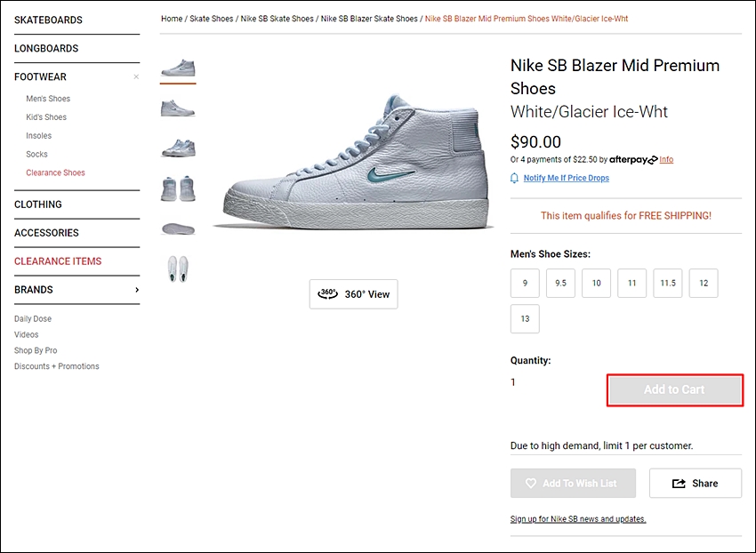View the sole bottom thumbnail
This screenshot has height=553, width=756.
pyautogui.click(x=178, y=228)
